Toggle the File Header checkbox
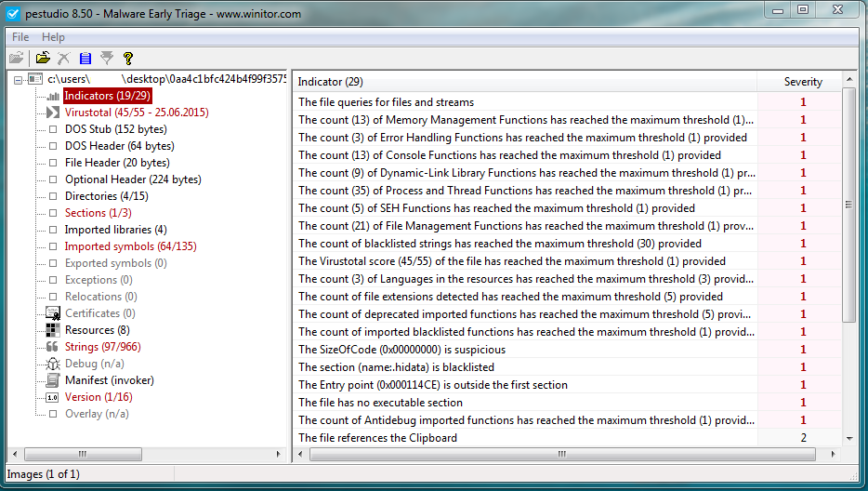The height and width of the screenshot is (491, 868). (53, 163)
